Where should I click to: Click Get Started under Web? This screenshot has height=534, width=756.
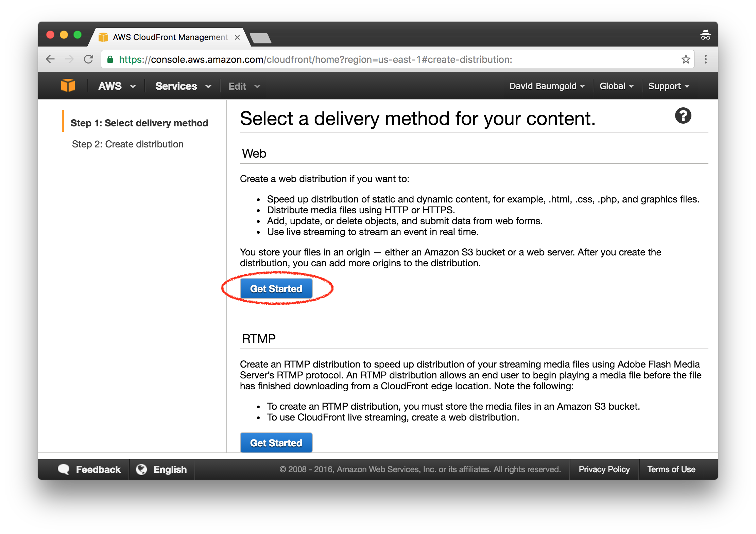(x=276, y=289)
